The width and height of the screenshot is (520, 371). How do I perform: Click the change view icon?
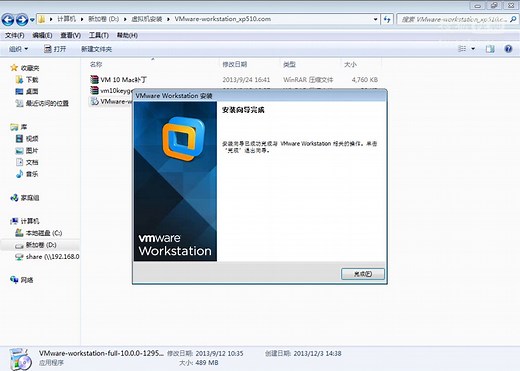point(462,49)
